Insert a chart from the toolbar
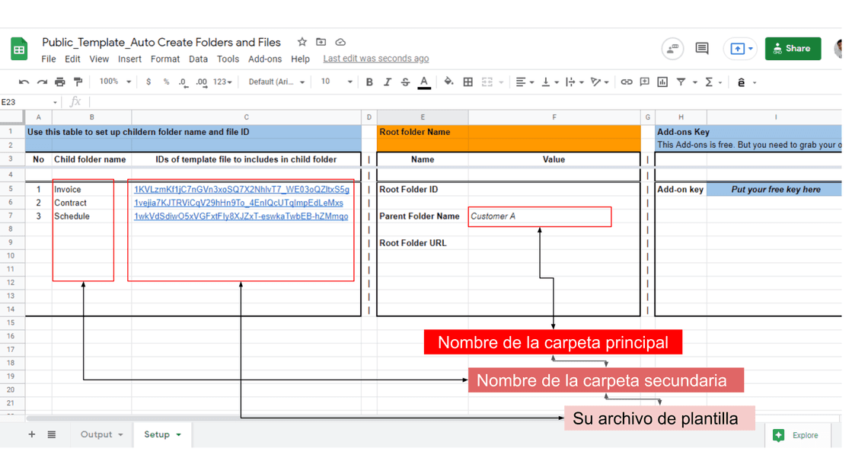This screenshot has width=868, height=474. coord(662,82)
